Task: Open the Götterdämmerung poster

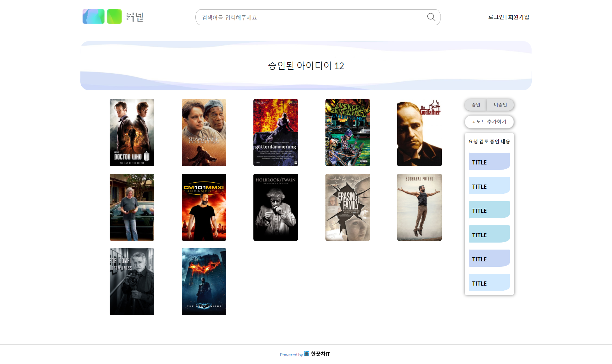Action: tap(276, 133)
